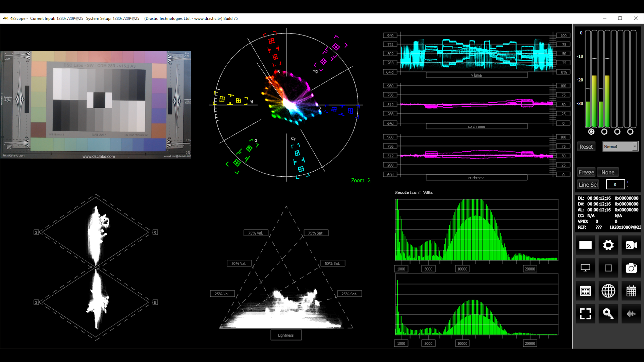Click the None button

coord(608,172)
